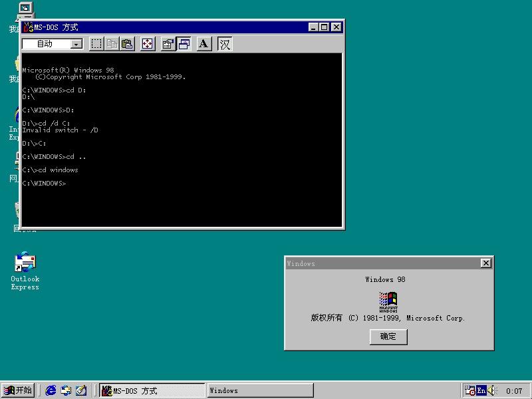Screen dimensions: 532x399
Task: Click inside the black DOS console area
Action: pyautogui.click(x=182, y=140)
